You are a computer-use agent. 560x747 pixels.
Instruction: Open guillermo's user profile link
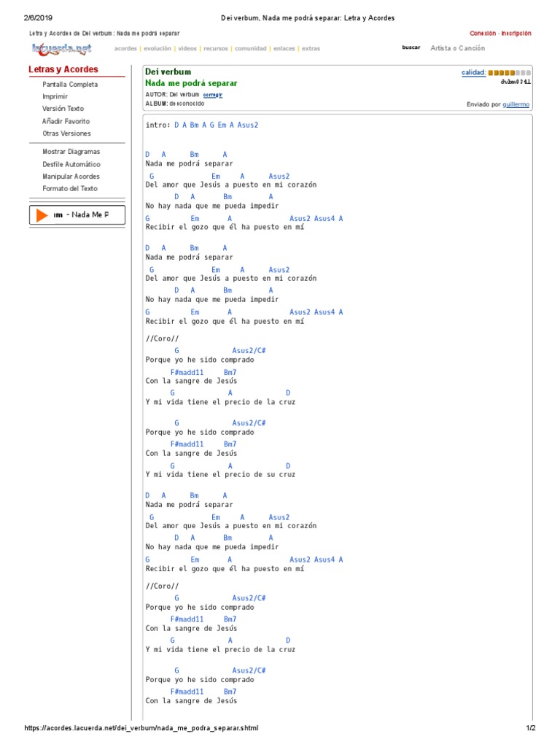pyautogui.click(x=516, y=104)
